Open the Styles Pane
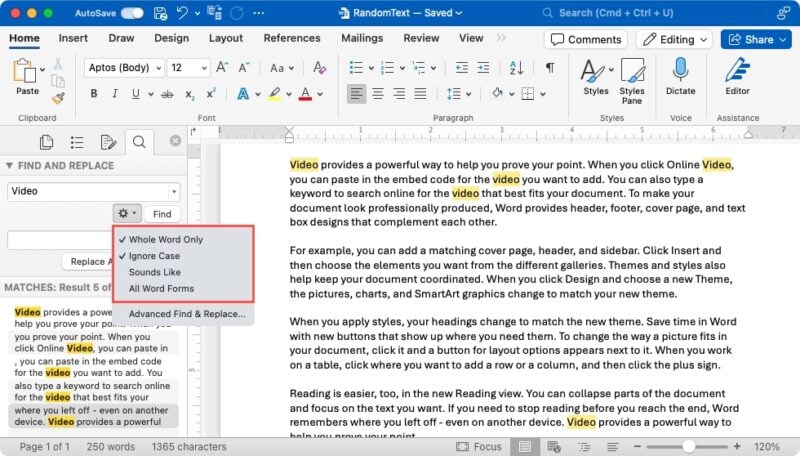Viewport: 800px width, 456px height. [632, 81]
